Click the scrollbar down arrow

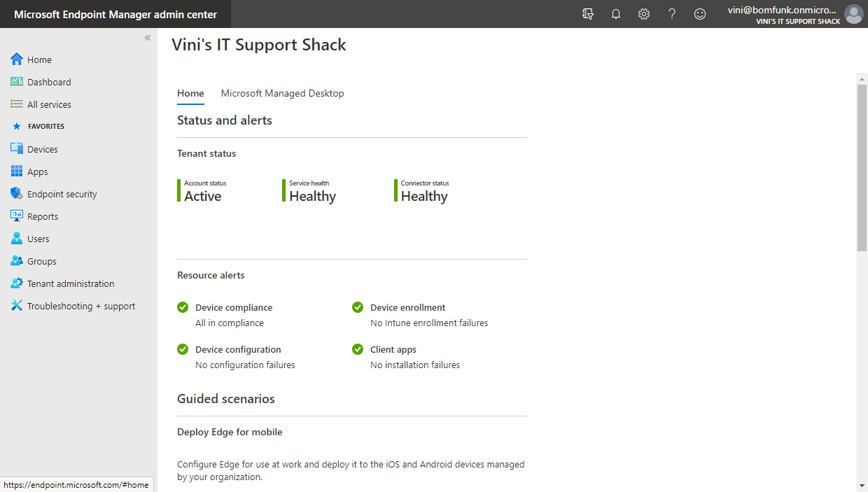(x=862, y=485)
